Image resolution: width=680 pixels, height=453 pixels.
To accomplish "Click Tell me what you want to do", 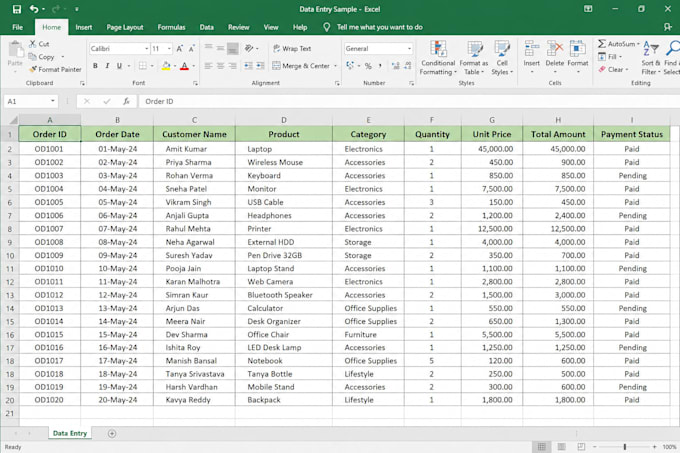I will (379, 27).
